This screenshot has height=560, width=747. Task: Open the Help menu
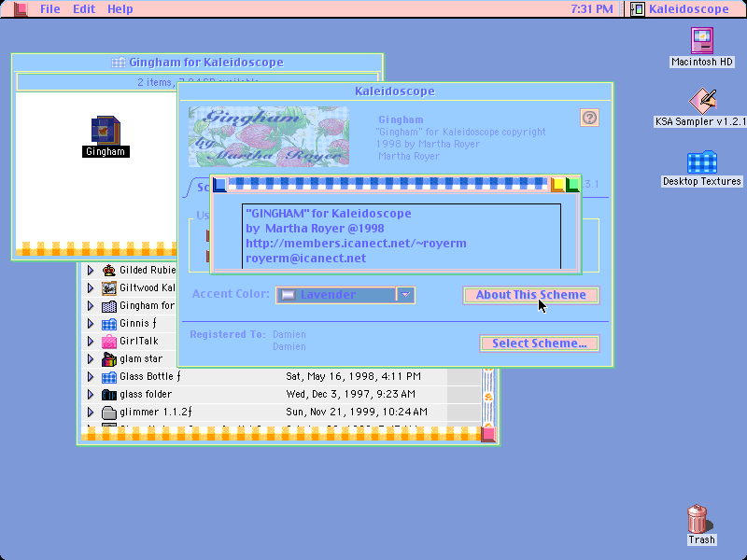120,9
